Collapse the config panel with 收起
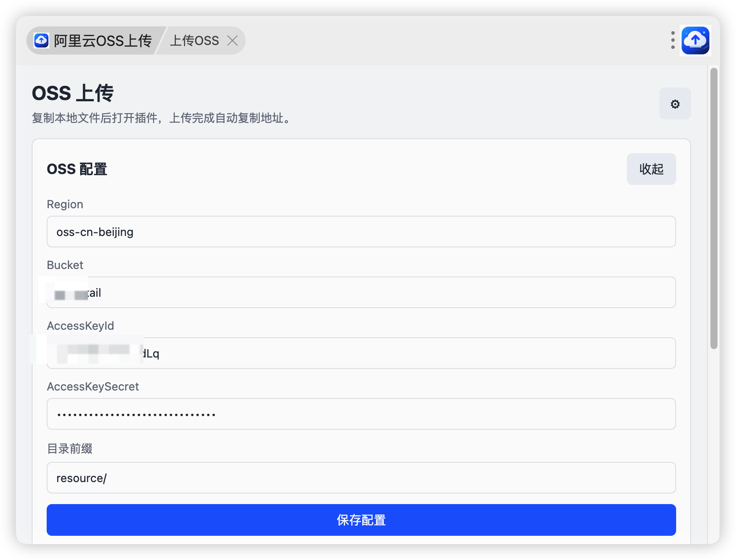 [651, 169]
